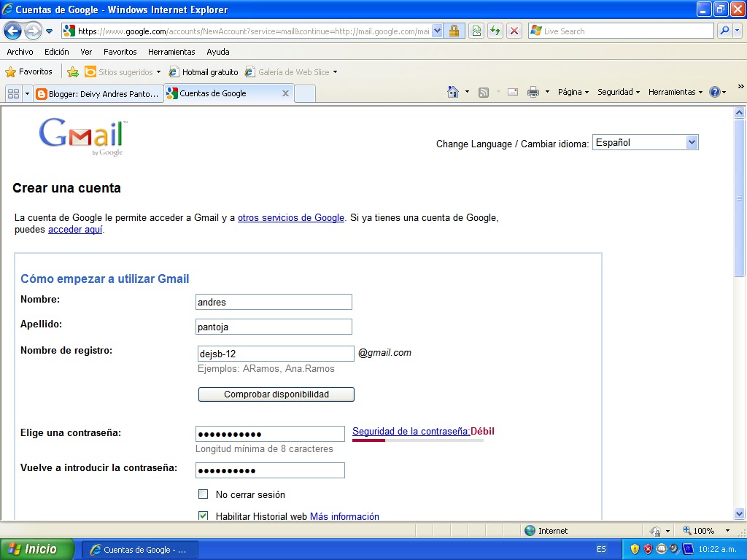Click the Gmail logo

pos(83,136)
